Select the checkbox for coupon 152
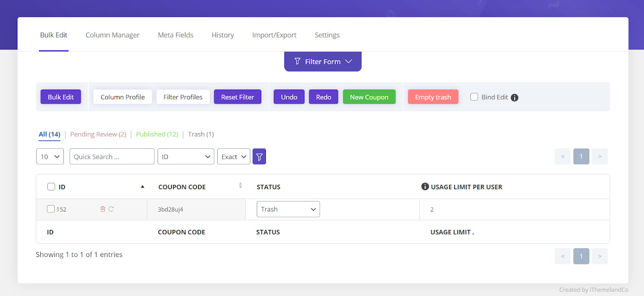 point(51,209)
